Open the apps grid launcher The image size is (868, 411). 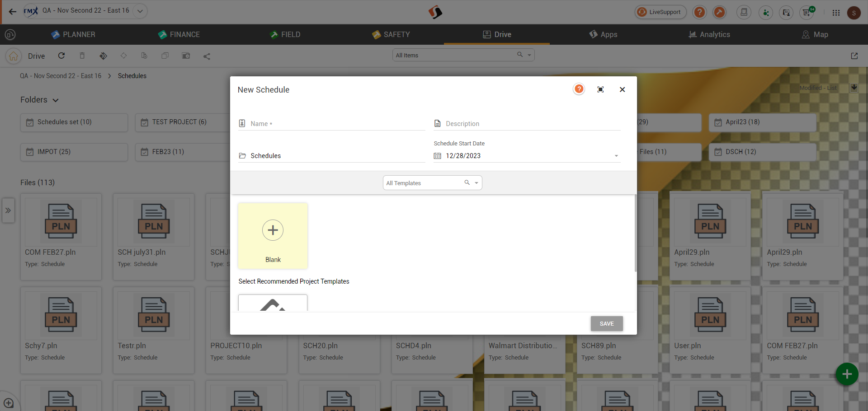point(836,13)
